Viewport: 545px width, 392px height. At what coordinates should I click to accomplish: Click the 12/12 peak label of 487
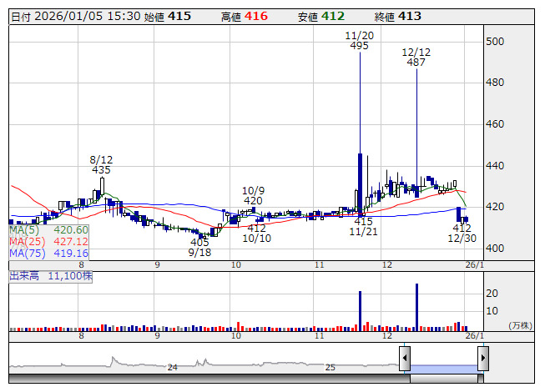click(x=416, y=58)
